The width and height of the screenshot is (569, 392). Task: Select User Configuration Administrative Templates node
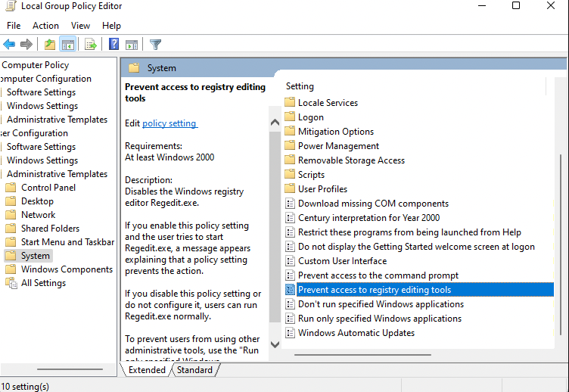pos(57,174)
